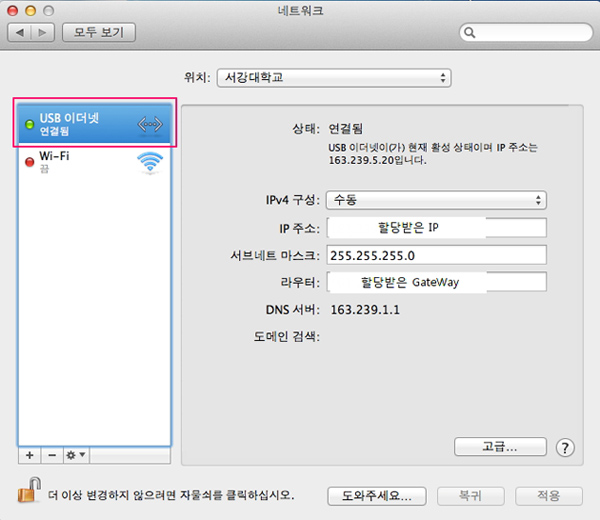
Task: Click the 도와주세요 assist button
Action: [376, 495]
